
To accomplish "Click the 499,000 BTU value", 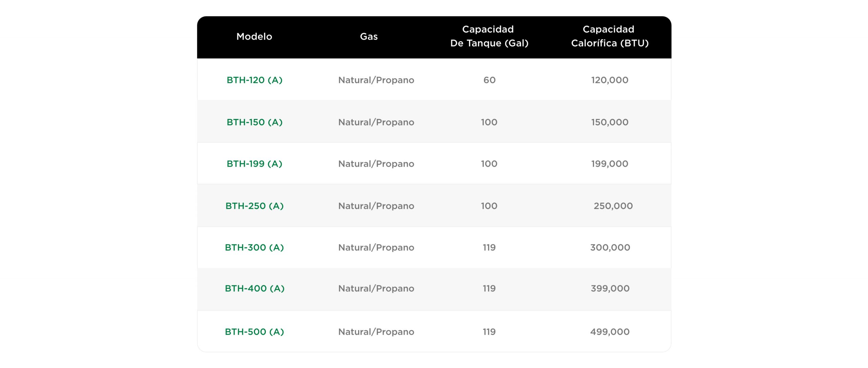I will (x=609, y=332).
